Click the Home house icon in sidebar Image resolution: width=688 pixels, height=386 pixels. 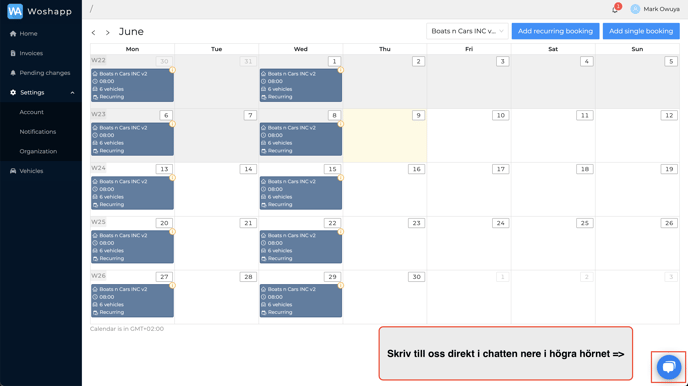13,33
